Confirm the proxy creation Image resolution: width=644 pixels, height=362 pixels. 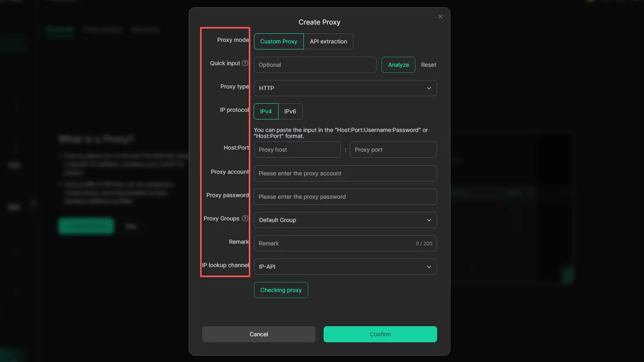(x=380, y=334)
